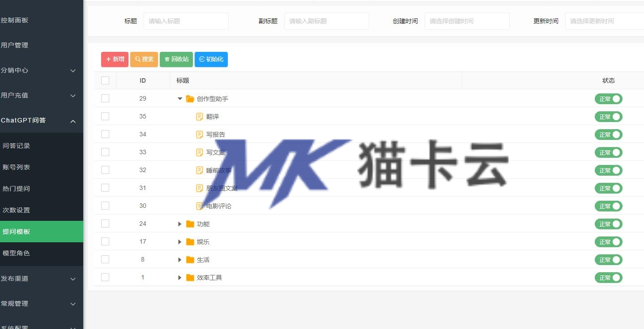
Task: Select the checkbox for row ID 33
Action: pos(105,152)
